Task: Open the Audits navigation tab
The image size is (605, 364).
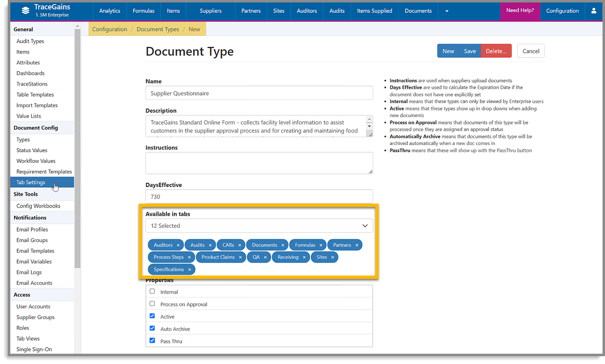Action: (337, 11)
